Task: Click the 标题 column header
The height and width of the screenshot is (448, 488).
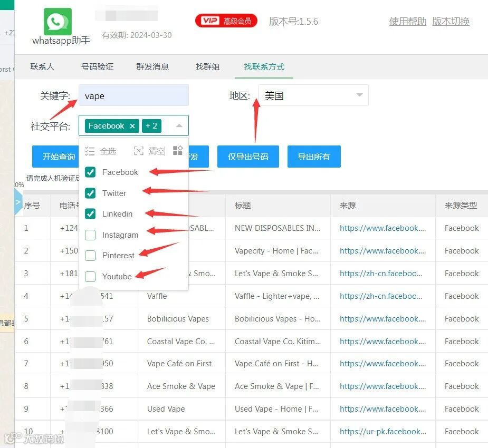Action: coord(243,205)
